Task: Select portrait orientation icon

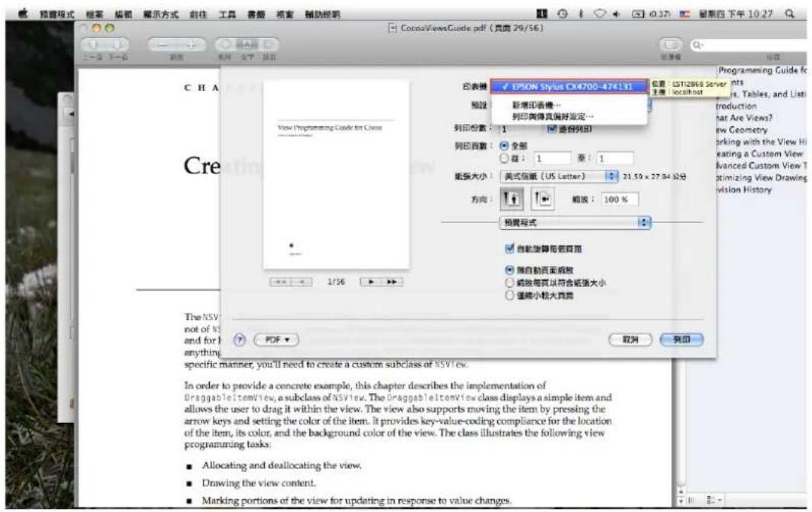Action: (x=511, y=199)
